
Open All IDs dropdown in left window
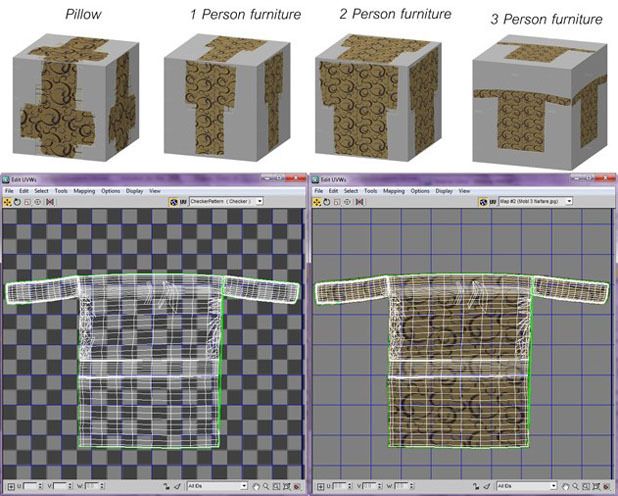click(217, 486)
